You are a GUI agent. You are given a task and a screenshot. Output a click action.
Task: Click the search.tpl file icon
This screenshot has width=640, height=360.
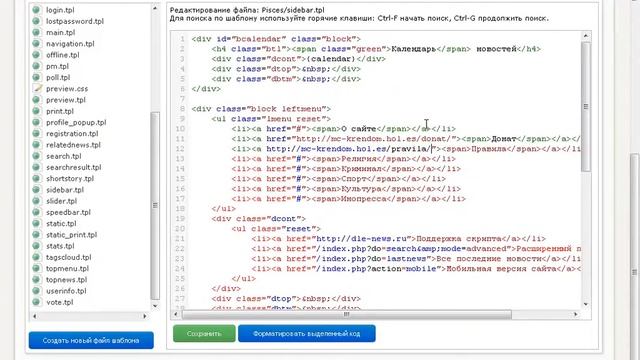(x=36, y=156)
